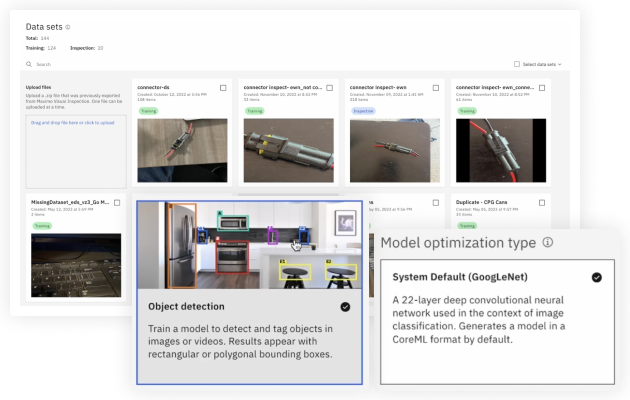Open the connector inspect- ewn_conne... thumbnail

tap(501, 150)
